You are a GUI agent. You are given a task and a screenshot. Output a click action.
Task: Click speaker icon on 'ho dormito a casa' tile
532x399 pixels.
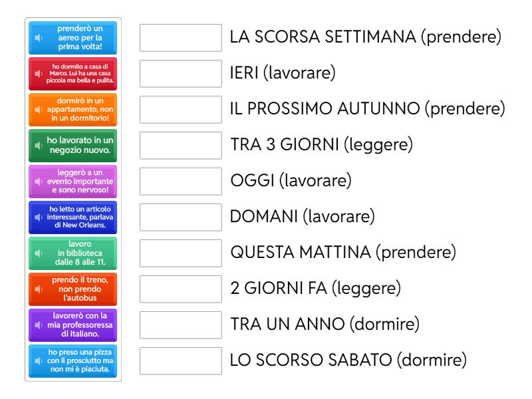click(x=38, y=74)
